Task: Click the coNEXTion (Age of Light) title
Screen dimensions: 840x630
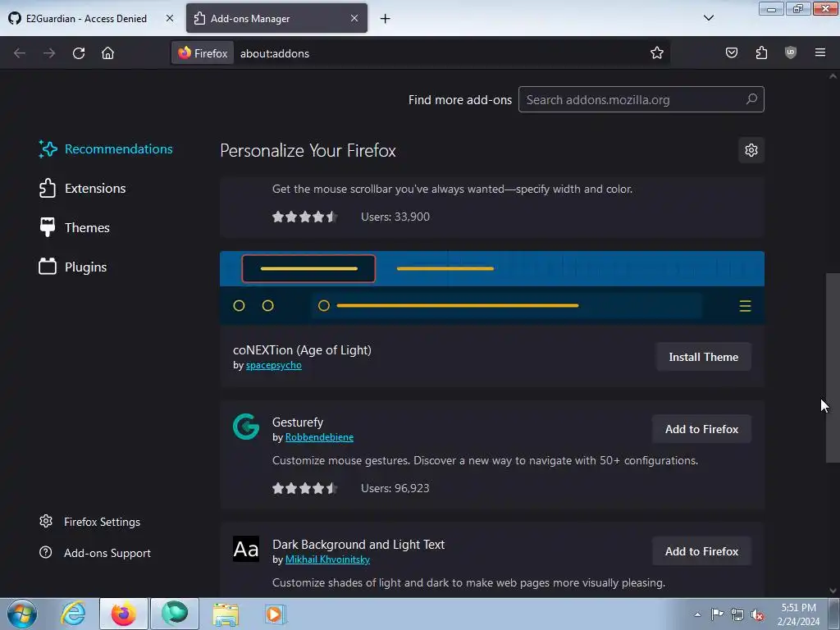Action: pos(302,349)
